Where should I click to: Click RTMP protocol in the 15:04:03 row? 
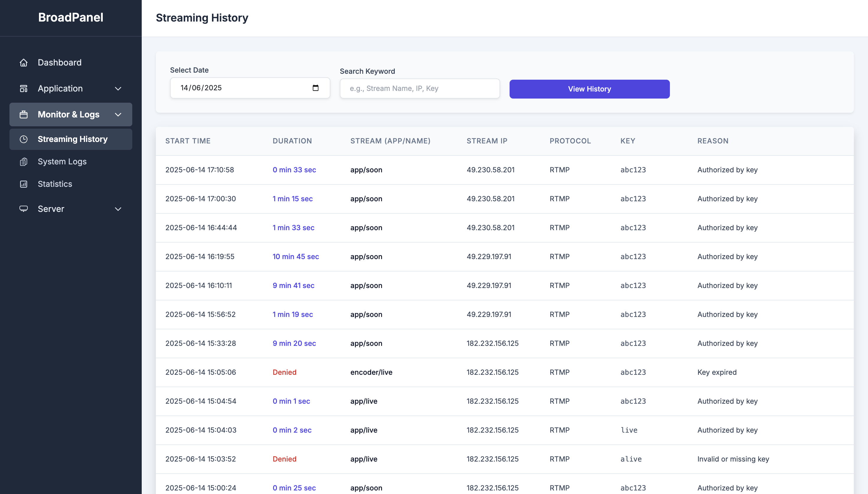(559, 430)
